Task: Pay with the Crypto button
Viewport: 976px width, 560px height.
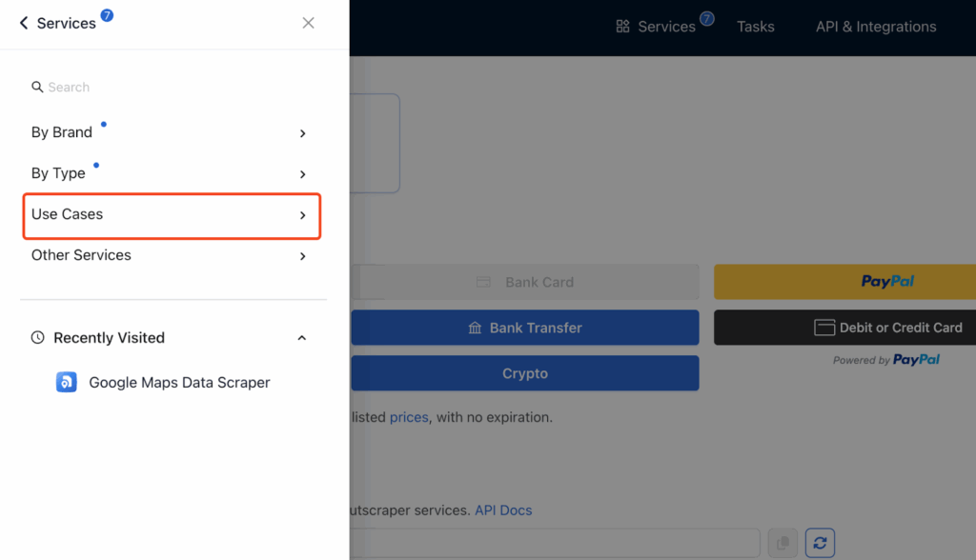Action: [x=524, y=373]
